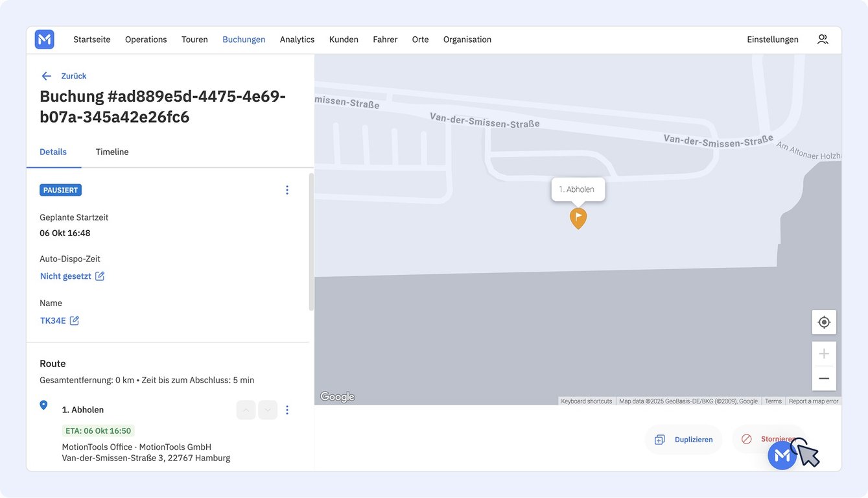
Task: Move the 1. Abholen stop down
Action: [268, 410]
